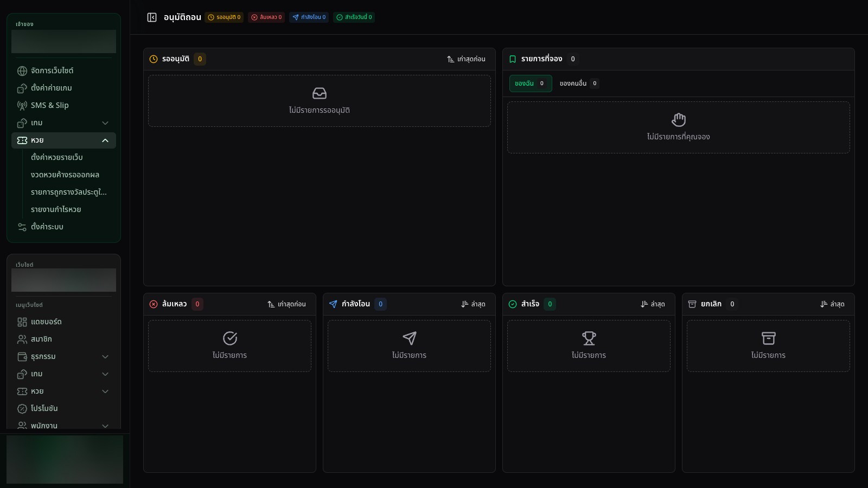The image size is (868, 488).
Task: Collapse the หวย submenu in owner menu
Action: pyautogui.click(x=105, y=140)
